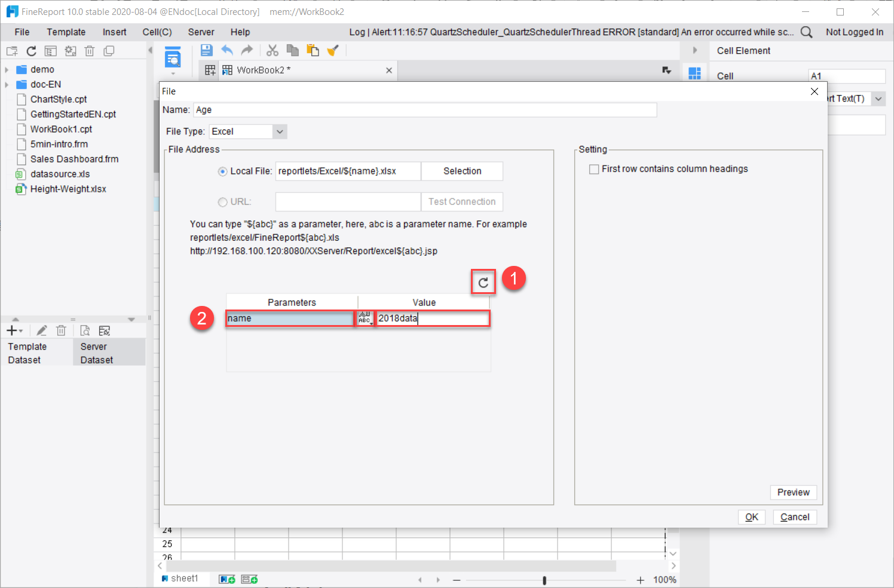Click the preview dataset icon
The height and width of the screenshot is (588, 894).
click(85, 330)
